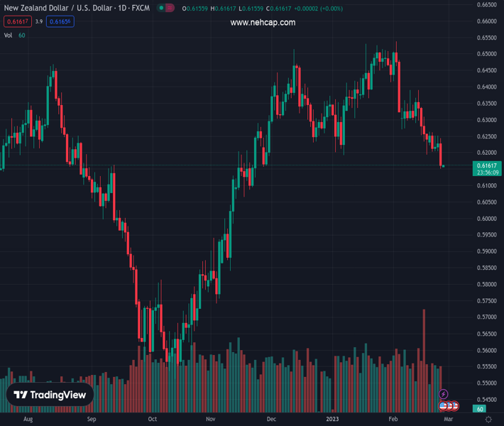Click the Oct label on time axis
Image resolution: width=504 pixels, height=426 pixels.
[152, 419]
